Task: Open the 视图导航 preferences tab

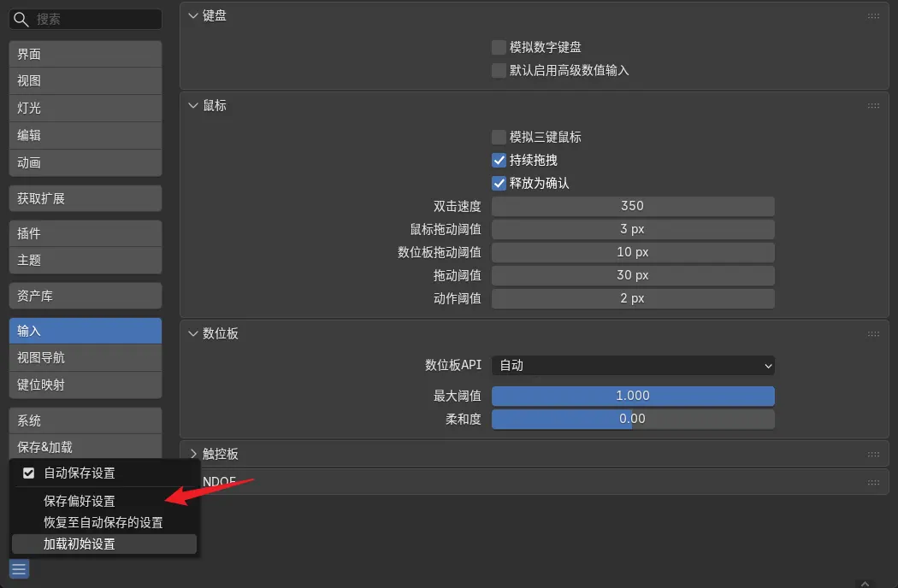Action: coord(86,358)
